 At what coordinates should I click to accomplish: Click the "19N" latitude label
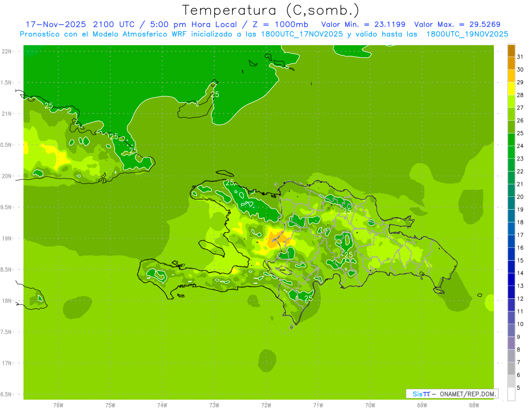6,239
